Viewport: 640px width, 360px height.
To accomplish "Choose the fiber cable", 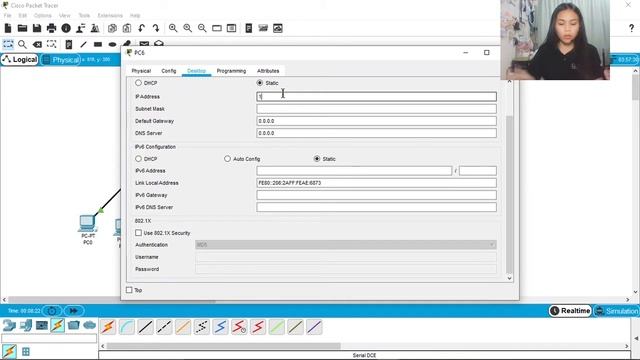I will (x=183, y=327).
